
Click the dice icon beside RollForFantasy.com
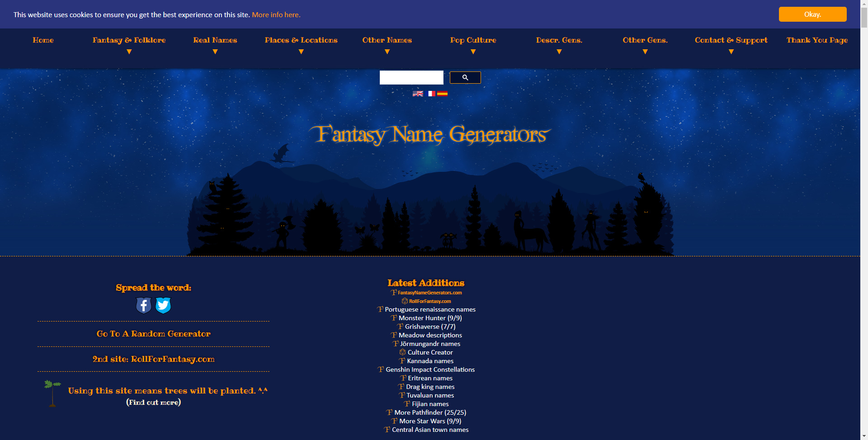[x=405, y=301]
